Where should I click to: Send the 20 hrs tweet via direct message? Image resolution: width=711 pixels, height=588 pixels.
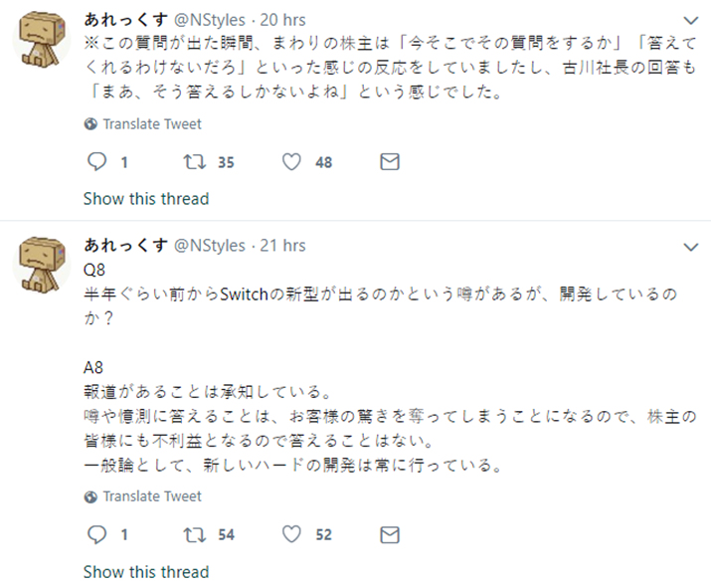point(390,162)
